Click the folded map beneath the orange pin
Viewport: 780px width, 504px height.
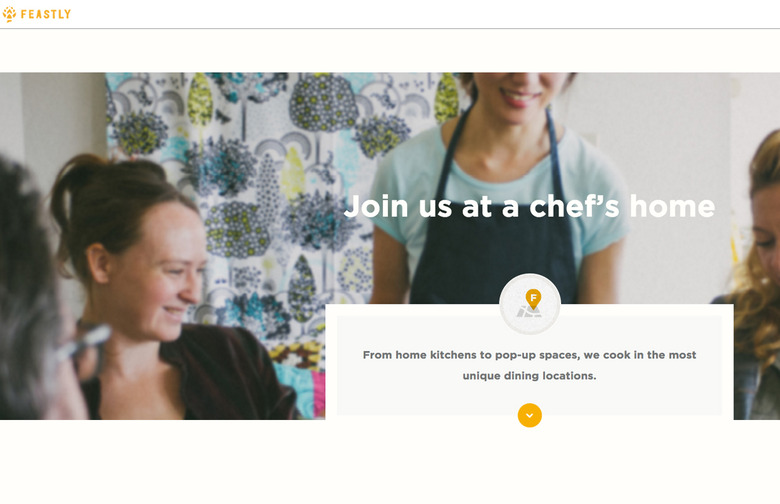(x=527, y=312)
